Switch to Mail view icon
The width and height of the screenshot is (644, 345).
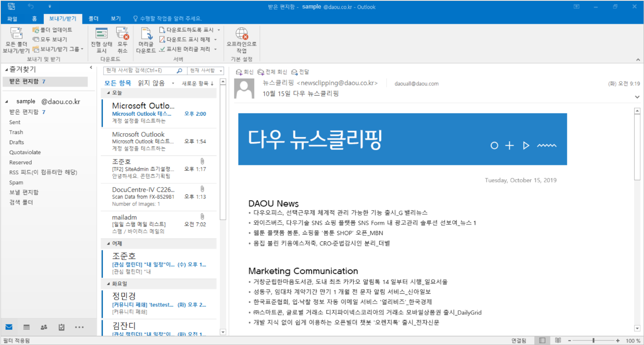pos(9,327)
